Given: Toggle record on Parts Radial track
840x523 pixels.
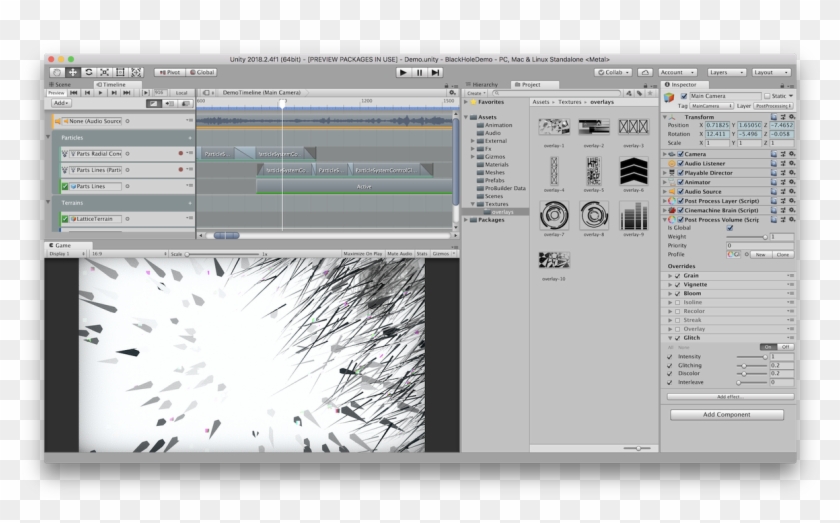Looking at the screenshot, I should pyautogui.click(x=181, y=153).
